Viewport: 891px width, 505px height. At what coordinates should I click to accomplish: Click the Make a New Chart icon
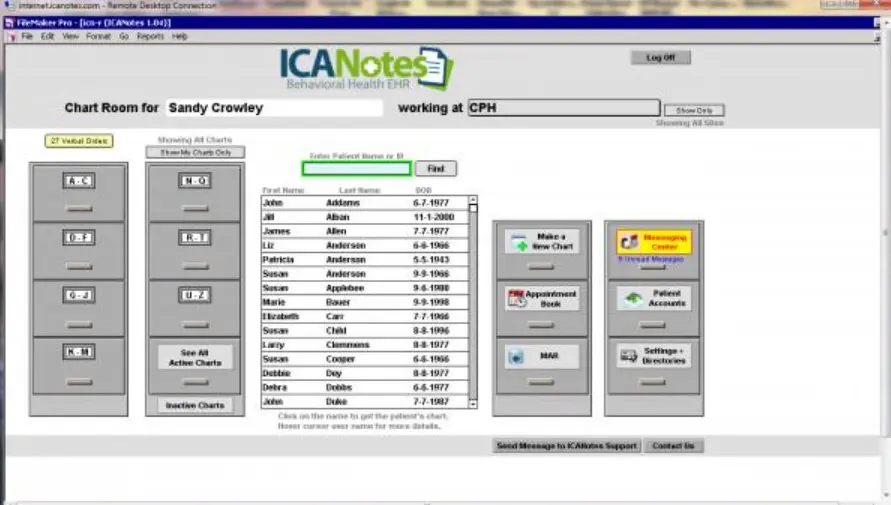tap(519, 243)
